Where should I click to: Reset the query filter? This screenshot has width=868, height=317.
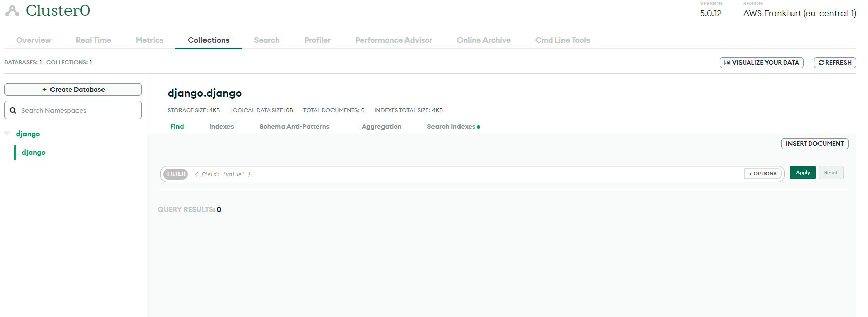point(831,173)
